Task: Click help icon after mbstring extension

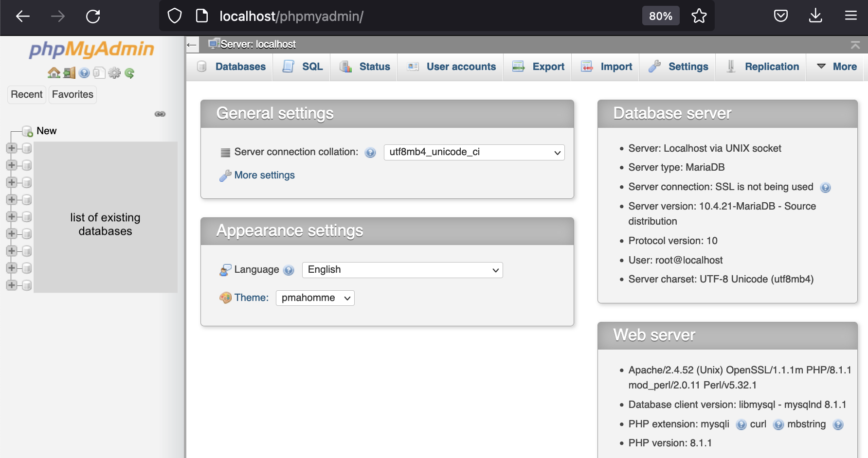Action: pyautogui.click(x=838, y=425)
